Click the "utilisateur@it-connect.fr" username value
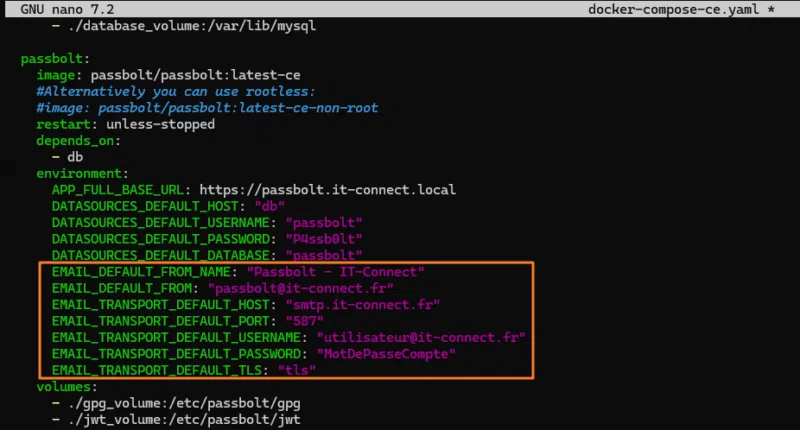The height and width of the screenshot is (430, 800). (421, 337)
